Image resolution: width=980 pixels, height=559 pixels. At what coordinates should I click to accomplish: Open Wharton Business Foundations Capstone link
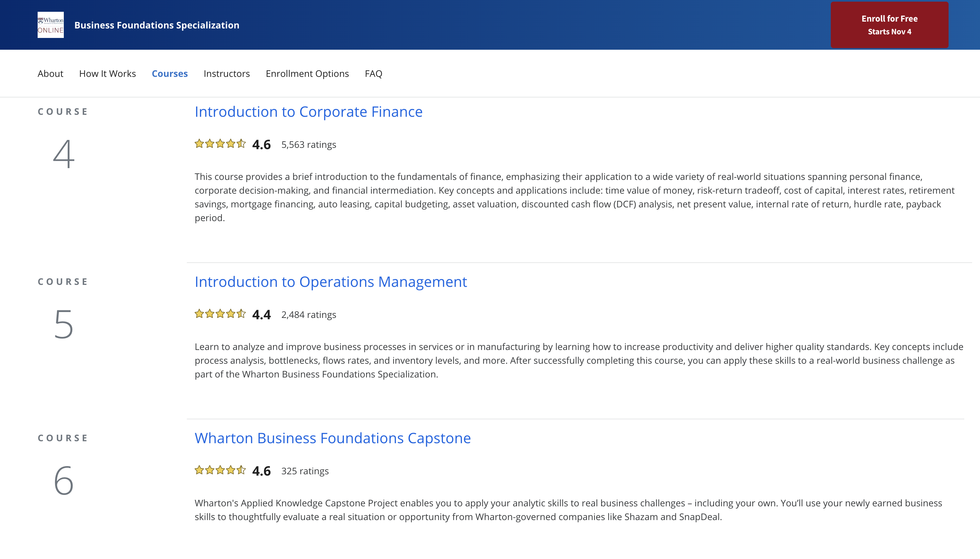click(332, 438)
